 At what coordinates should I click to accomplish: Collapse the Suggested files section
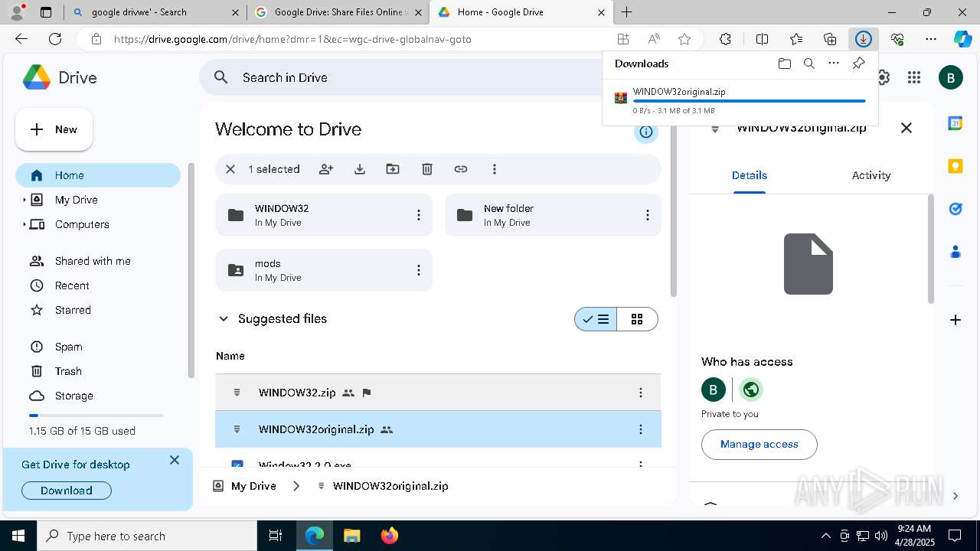point(224,319)
